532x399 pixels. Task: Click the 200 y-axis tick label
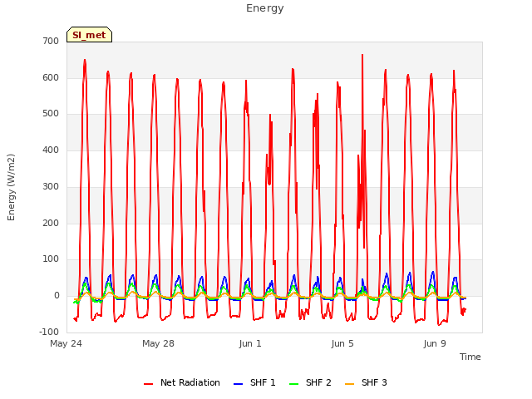[51, 224]
